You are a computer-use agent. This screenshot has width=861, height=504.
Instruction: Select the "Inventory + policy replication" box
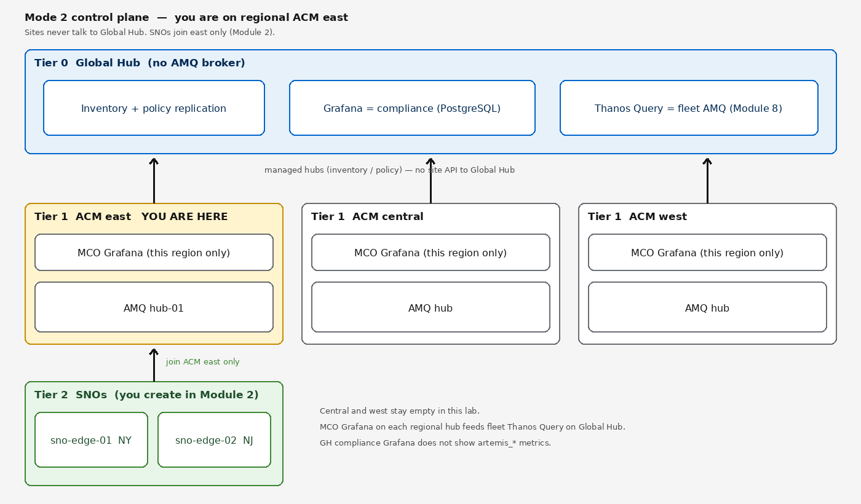154,108
